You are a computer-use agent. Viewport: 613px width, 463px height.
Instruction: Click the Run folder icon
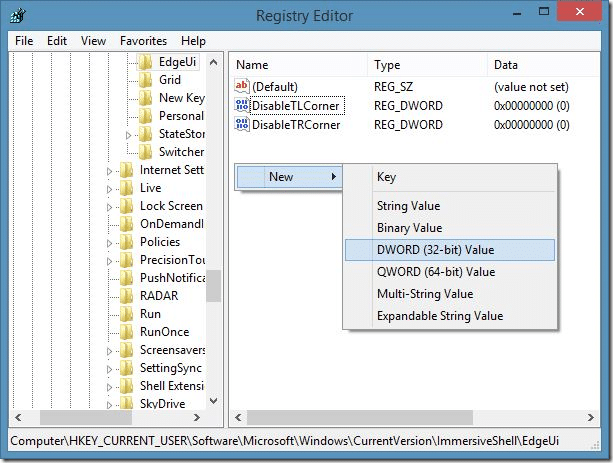[x=127, y=314]
